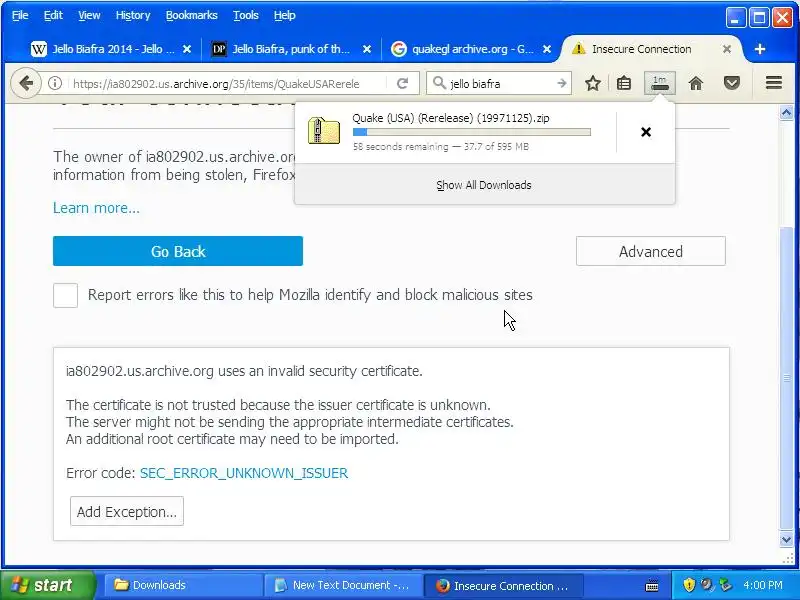
Task: Click the search magnifier icon
Action: coord(439,83)
